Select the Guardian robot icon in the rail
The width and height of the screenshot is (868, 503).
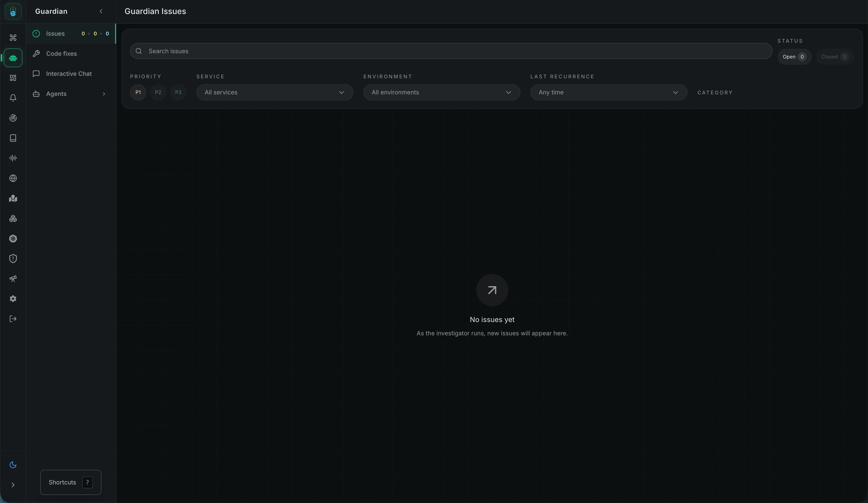(13, 58)
